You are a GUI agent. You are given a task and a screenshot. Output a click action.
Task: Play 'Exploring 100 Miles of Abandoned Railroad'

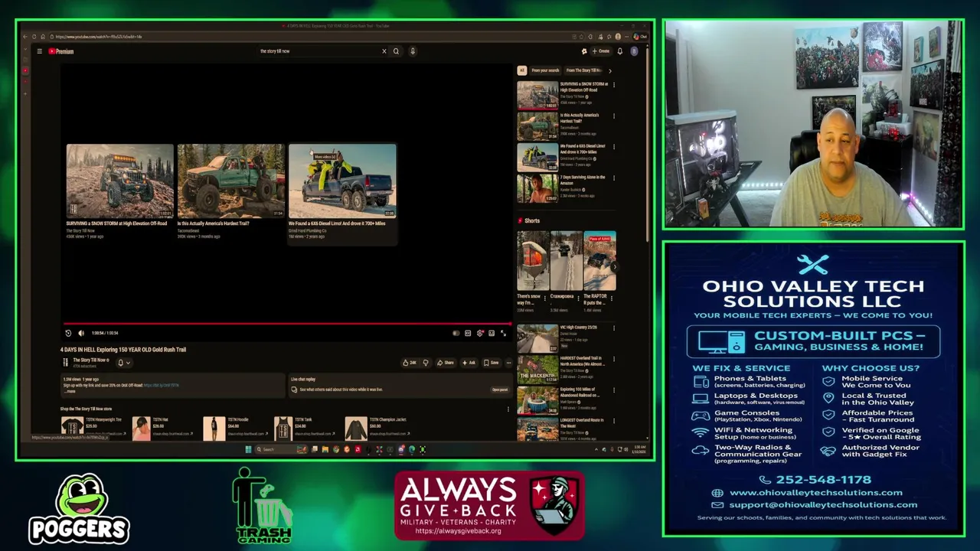coord(565,400)
